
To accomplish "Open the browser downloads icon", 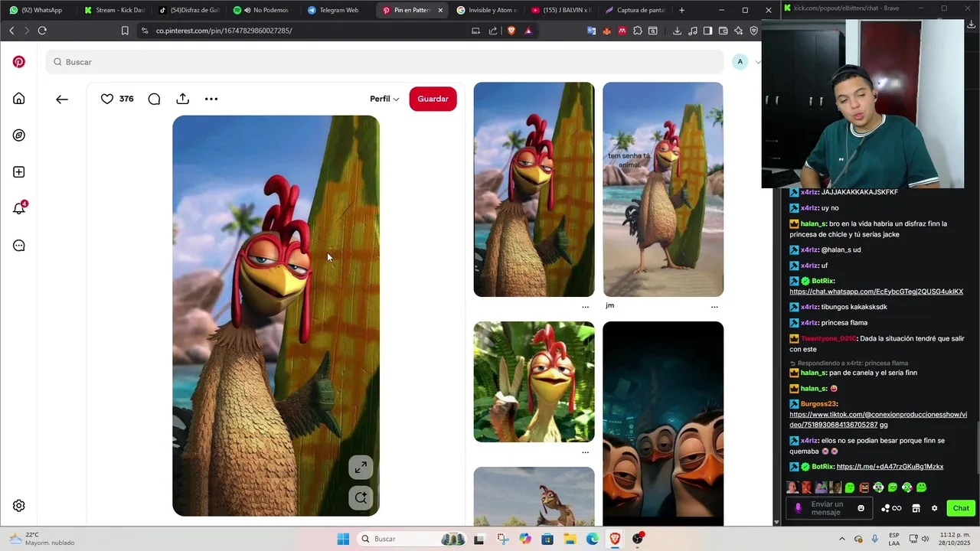I will click(x=677, y=31).
